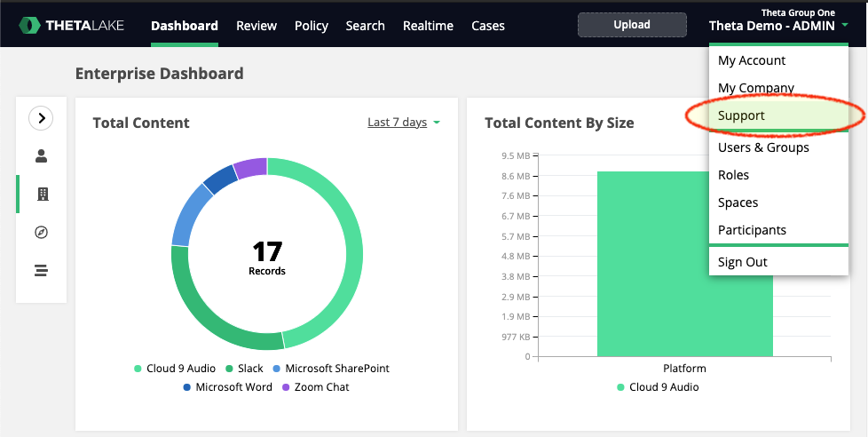
Task: Click the Enterprise Dashboard heading
Action: pos(160,73)
